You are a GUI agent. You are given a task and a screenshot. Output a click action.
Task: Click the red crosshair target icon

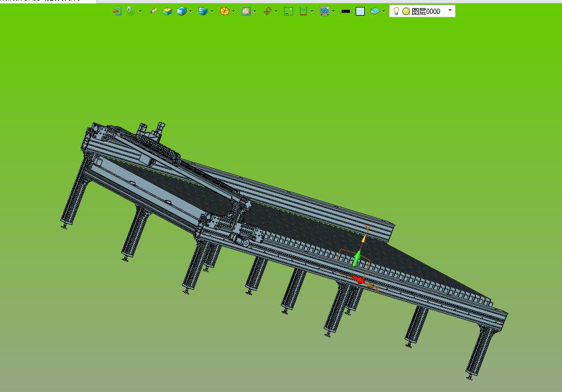[267, 12]
